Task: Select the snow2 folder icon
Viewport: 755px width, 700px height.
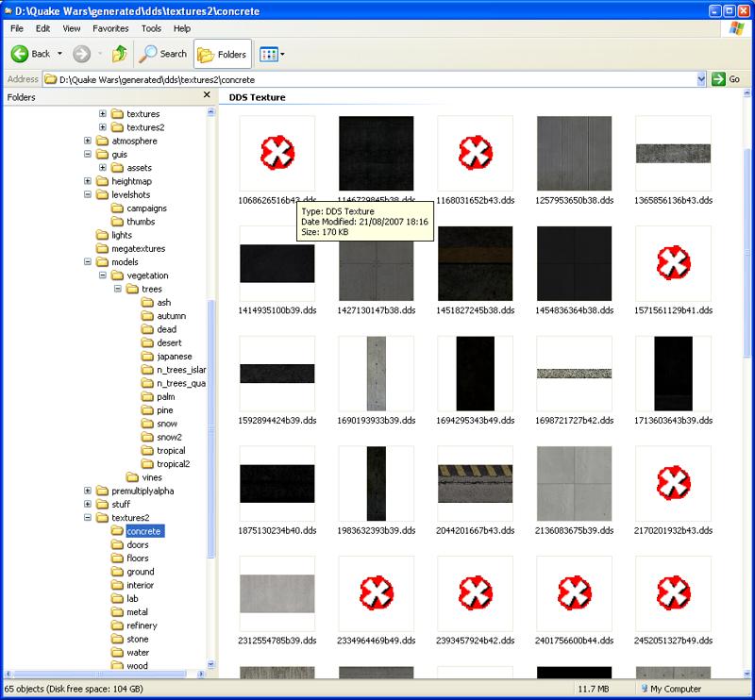Action: click(x=147, y=437)
